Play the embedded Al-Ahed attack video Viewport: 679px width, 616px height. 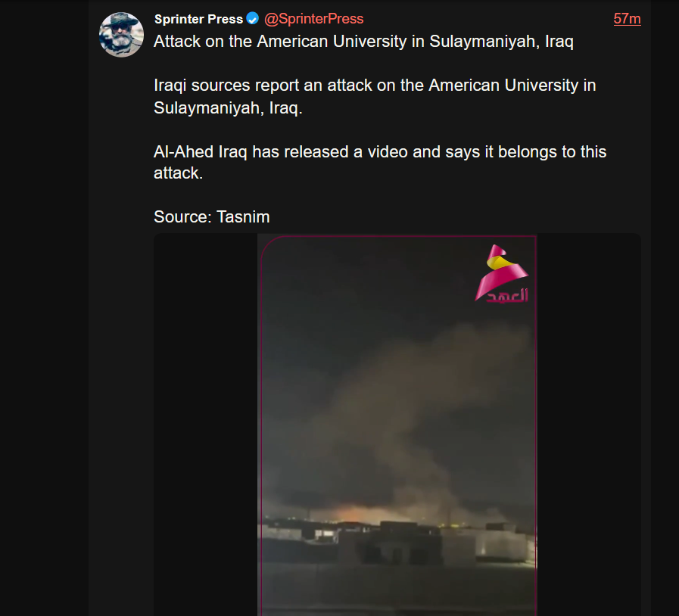tap(397, 425)
